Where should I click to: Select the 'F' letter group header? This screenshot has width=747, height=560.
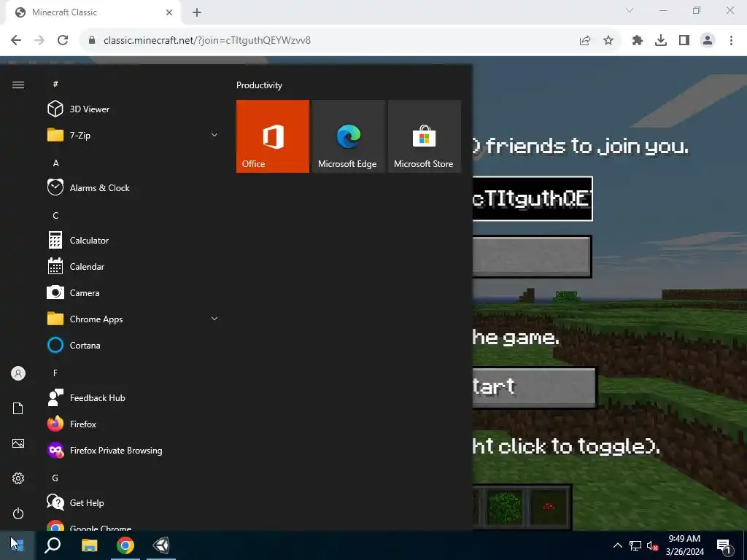pyautogui.click(x=55, y=373)
